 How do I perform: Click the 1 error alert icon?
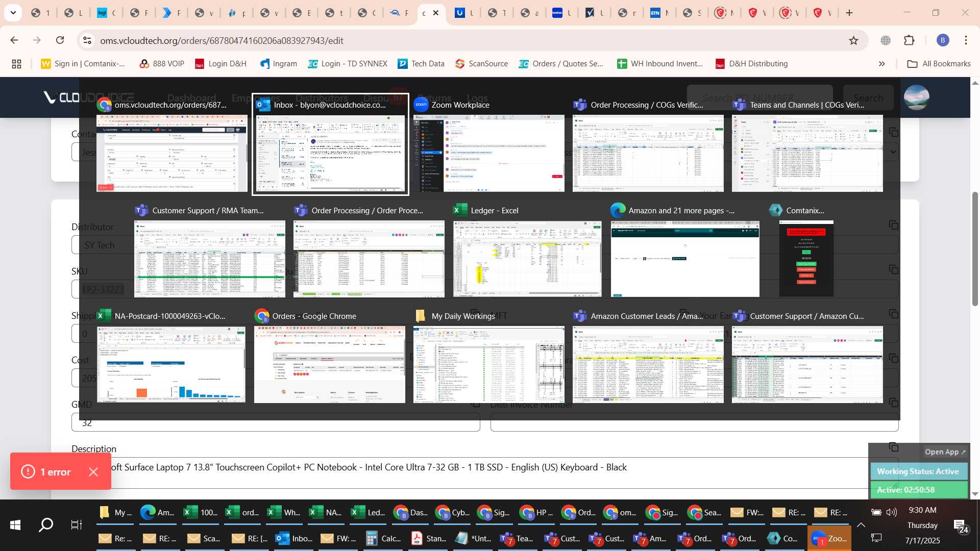[28, 472]
